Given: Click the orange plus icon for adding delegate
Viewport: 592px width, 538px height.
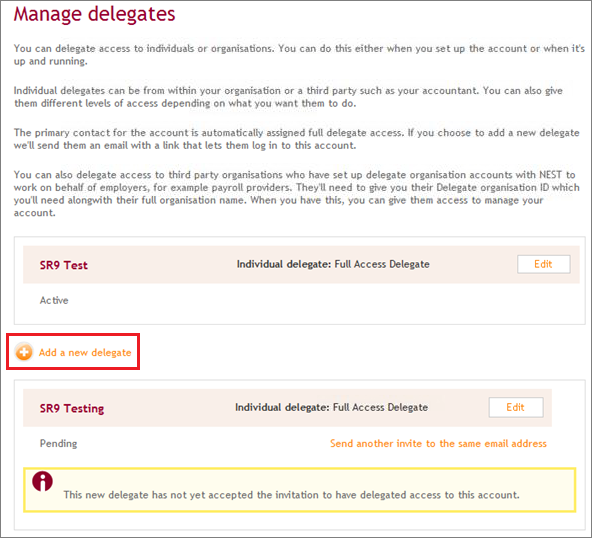Looking at the screenshot, I should 23,352.
